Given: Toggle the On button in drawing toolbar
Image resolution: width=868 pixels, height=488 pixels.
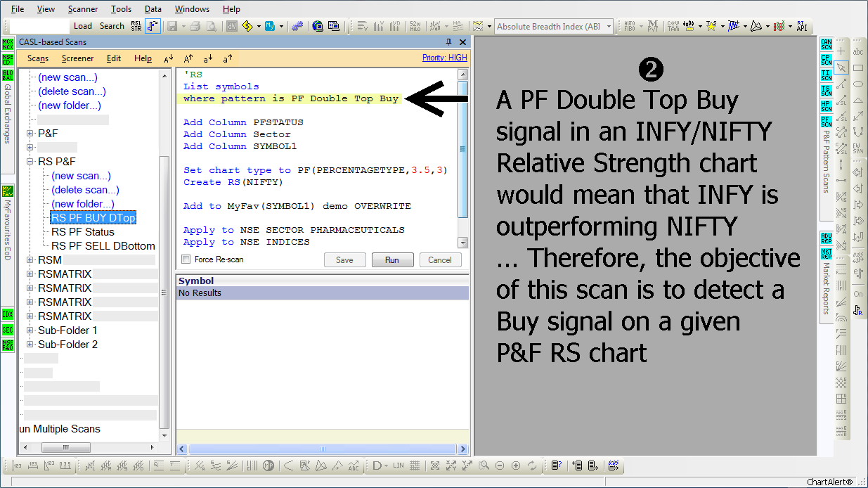Looking at the screenshot, I should click(x=858, y=295).
